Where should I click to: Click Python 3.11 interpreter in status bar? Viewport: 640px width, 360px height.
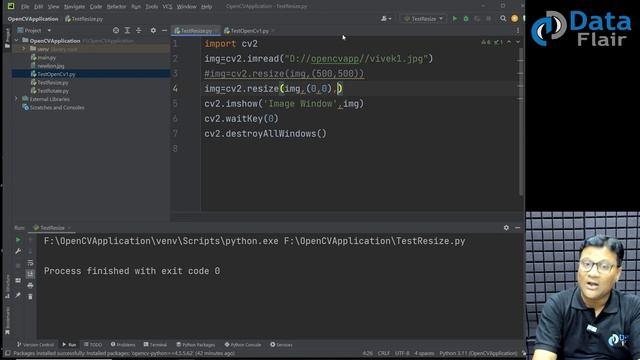[478, 353]
